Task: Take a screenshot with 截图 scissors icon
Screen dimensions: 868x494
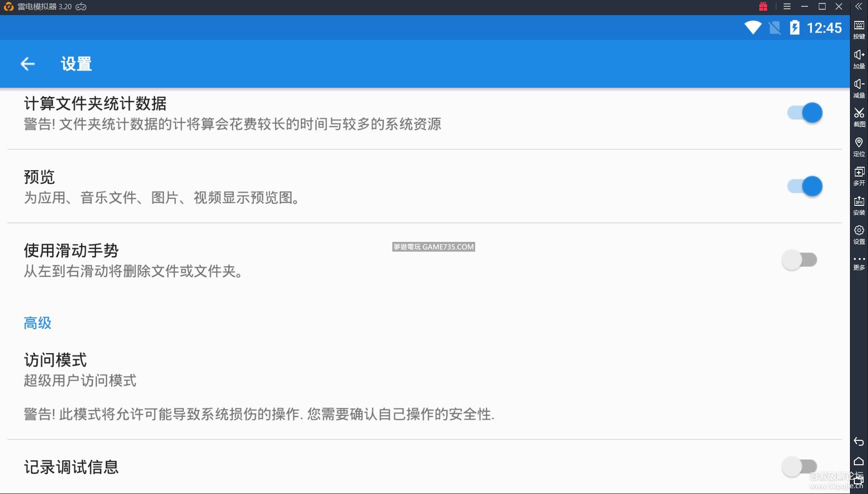Action: click(x=859, y=118)
